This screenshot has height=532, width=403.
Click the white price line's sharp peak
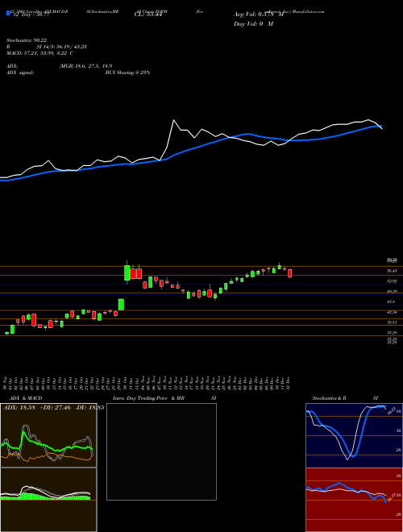pyautogui.click(x=173, y=120)
